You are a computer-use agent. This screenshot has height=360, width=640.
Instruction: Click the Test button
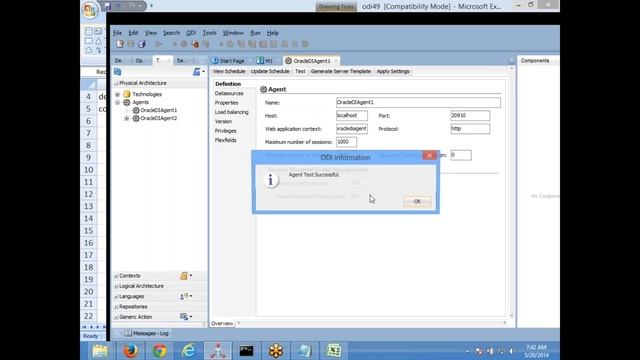(x=300, y=71)
